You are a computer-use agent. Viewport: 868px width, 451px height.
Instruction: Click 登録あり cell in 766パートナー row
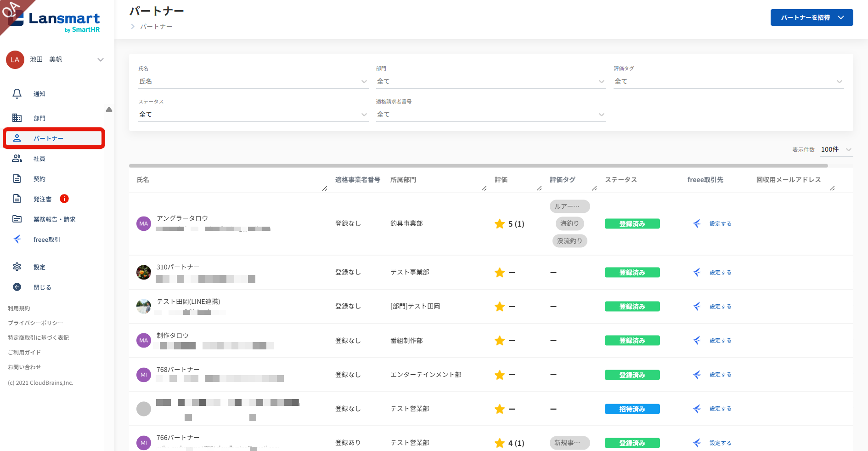pos(348,443)
